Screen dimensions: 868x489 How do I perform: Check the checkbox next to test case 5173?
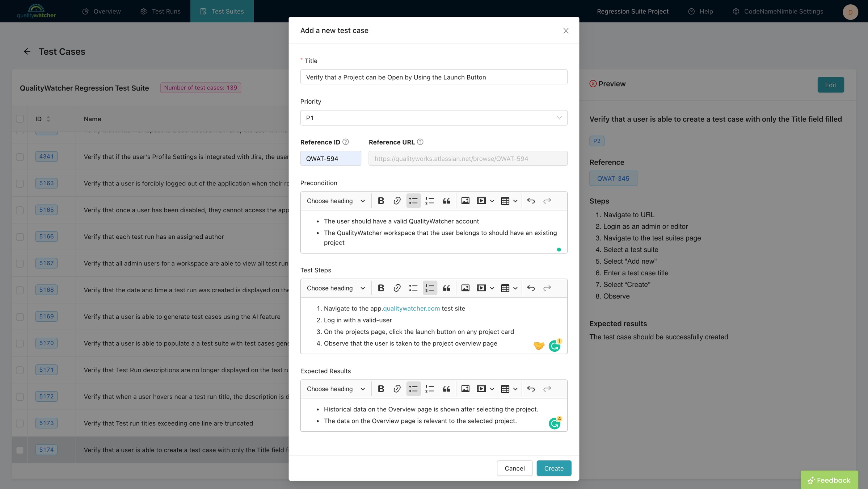(x=20, y=423)
